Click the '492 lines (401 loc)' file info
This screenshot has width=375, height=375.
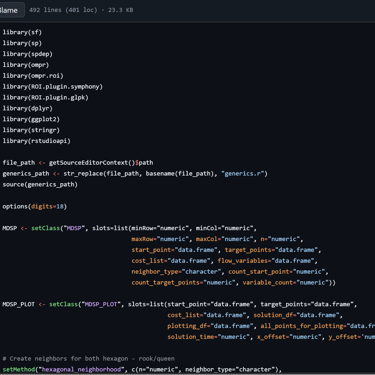pyautogui.click(x=63, y=10)
